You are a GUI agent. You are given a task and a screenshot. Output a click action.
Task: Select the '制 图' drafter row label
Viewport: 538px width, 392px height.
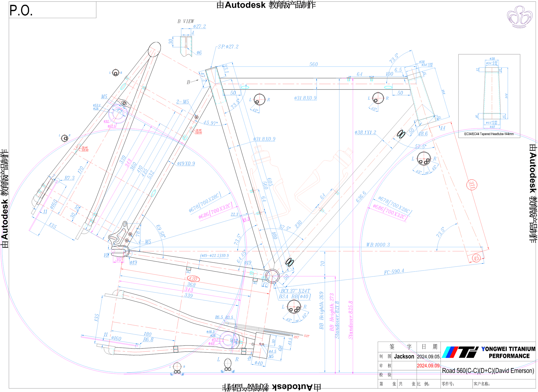click(x=385, y=356)
